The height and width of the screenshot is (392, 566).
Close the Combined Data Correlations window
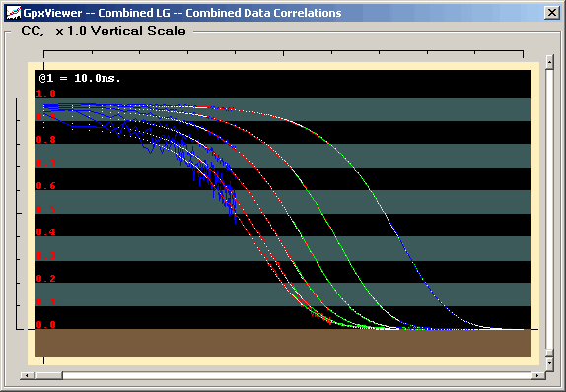552,13
